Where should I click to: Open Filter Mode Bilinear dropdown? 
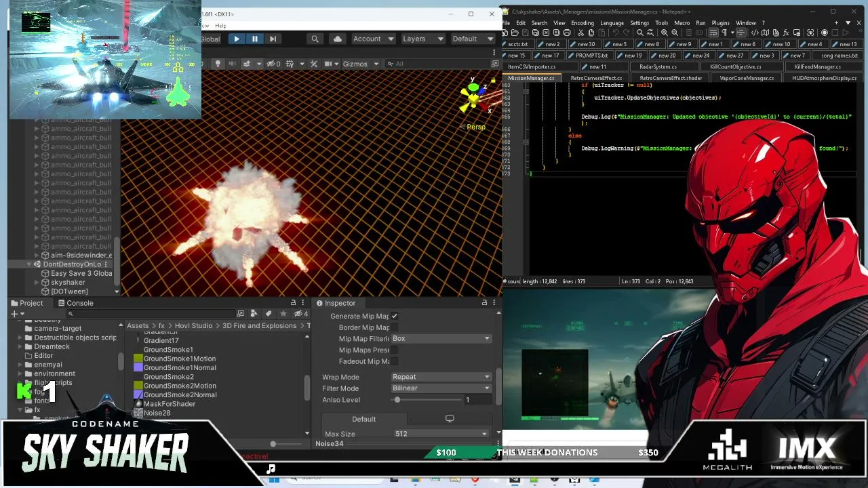pos(441,388)
